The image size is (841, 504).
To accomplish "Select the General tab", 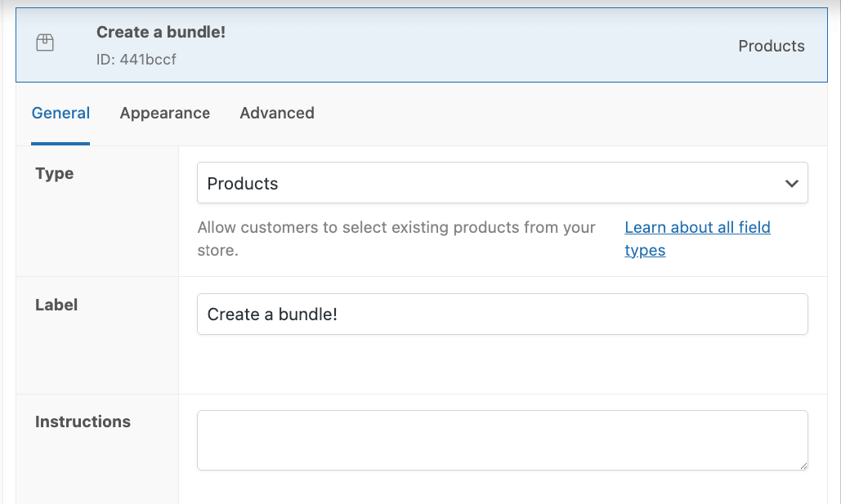I will (x=60, y=113).
